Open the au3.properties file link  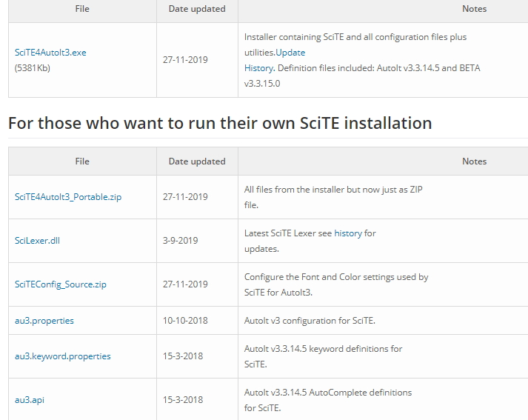tap(44, 321)
